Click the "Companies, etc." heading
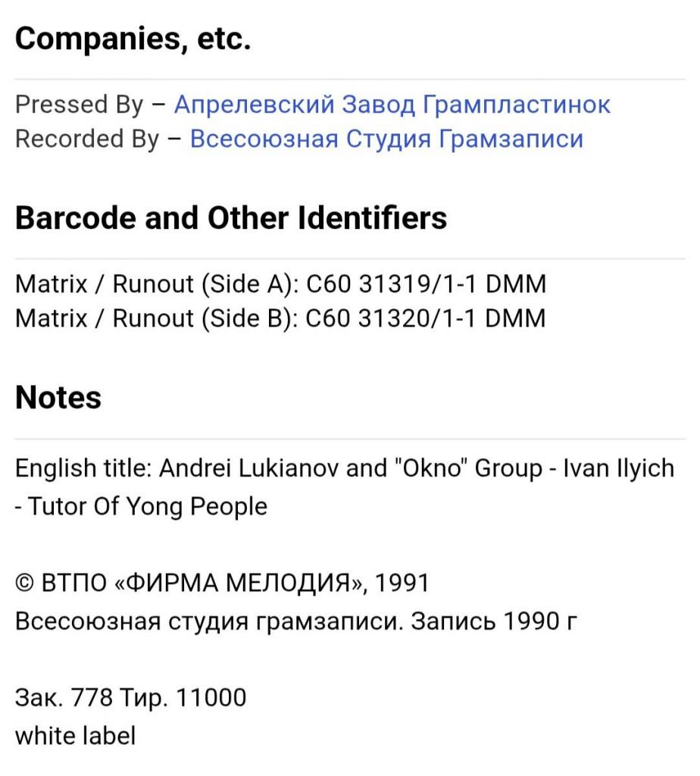700x776 pixels. [x=133, y=39]
